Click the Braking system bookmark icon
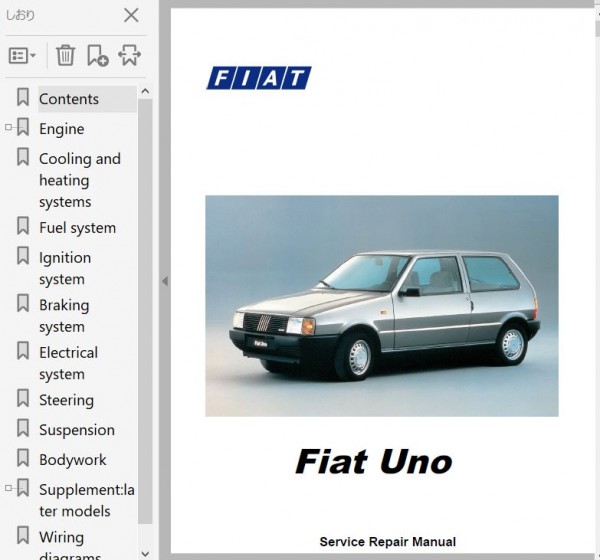Screen dimensions: 600x560 [23, 303]
